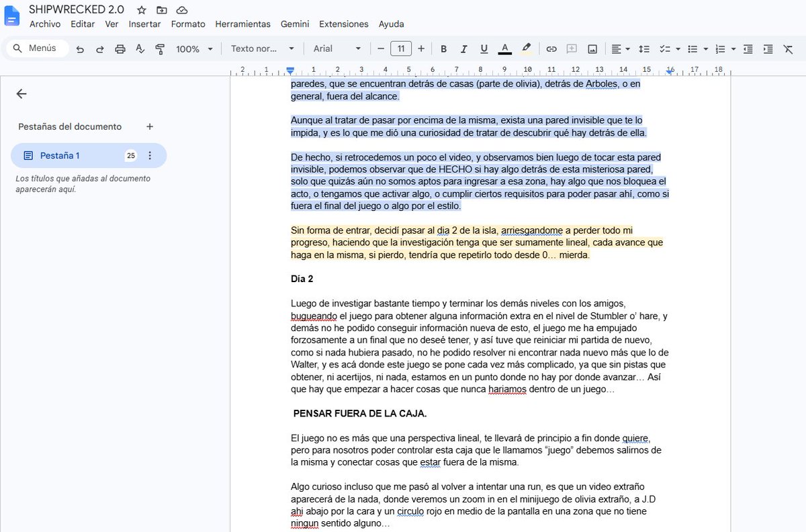Open the 100% zoom dropdown
This screenshot has width=806, height=532.
pos(194,49)
